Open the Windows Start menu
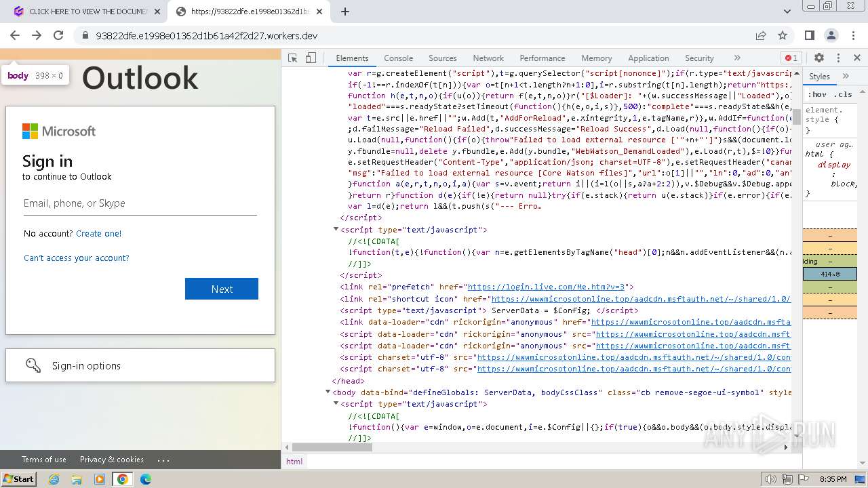The image size is (868, 488). pos(18,479)
